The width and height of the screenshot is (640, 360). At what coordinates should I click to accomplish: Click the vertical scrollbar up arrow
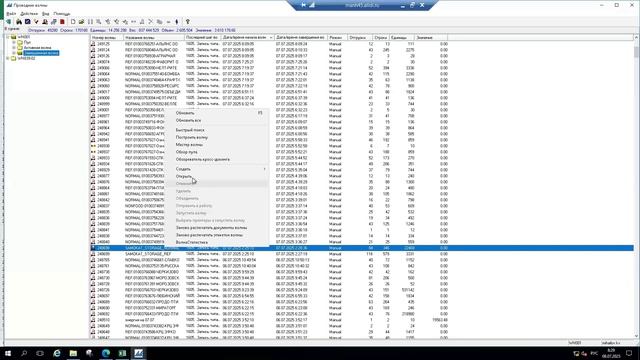(x=636, y=38)
